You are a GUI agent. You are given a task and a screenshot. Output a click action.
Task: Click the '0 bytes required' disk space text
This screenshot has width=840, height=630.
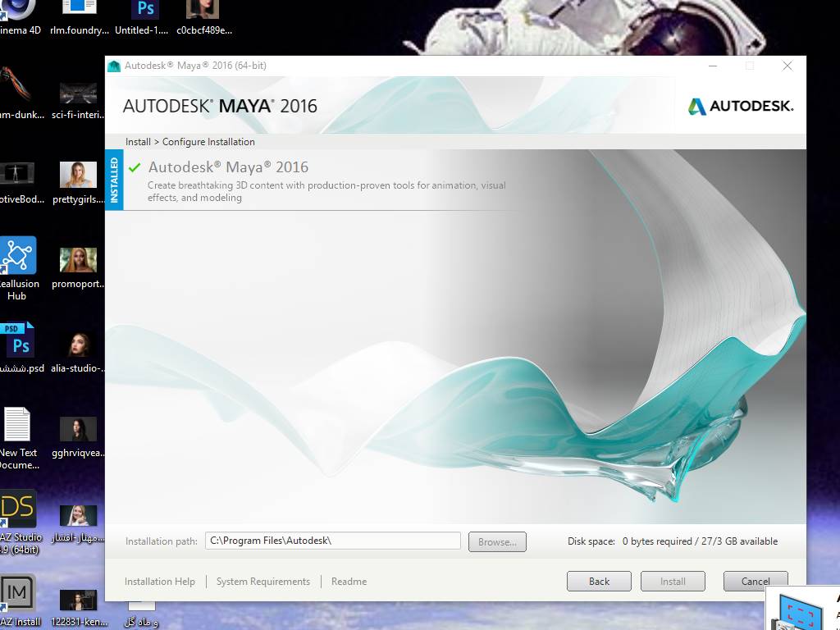click(x=657, y=541)
